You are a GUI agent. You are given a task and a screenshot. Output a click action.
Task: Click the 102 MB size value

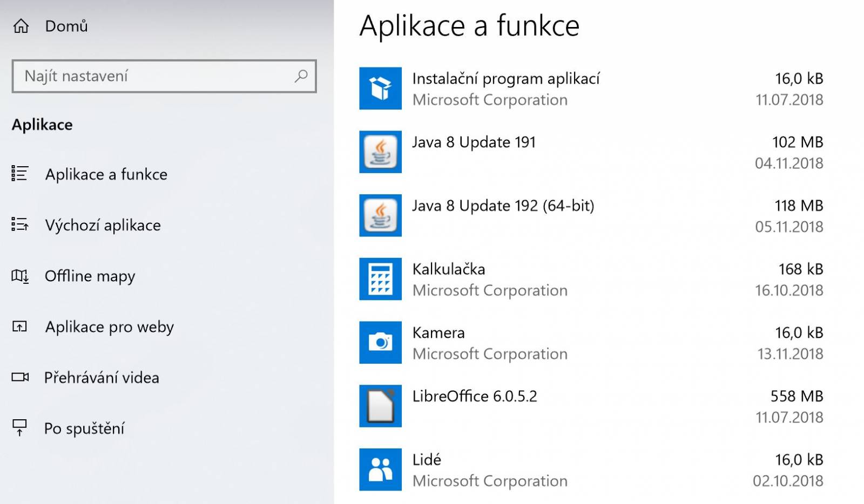point(798,142)
